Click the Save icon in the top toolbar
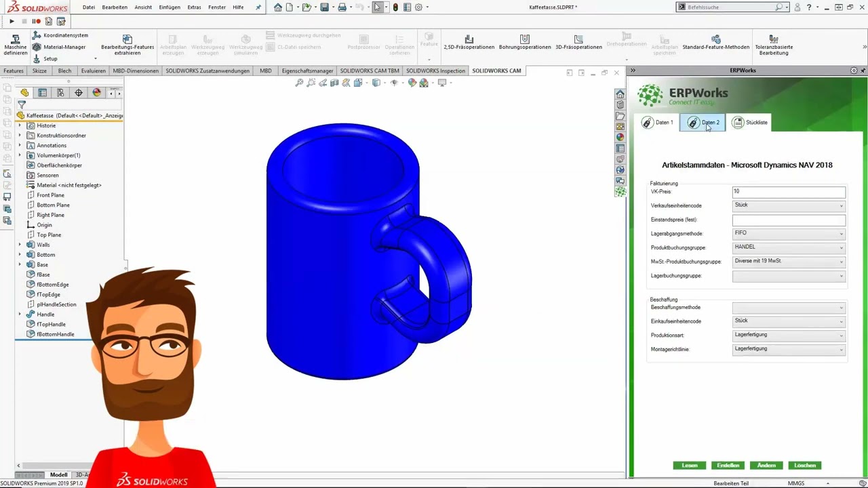Viewport: 868px width, 488px height. click(325, 7)
